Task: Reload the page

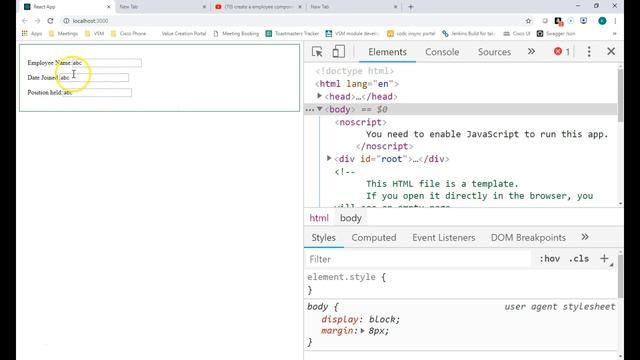Action: 50,21
